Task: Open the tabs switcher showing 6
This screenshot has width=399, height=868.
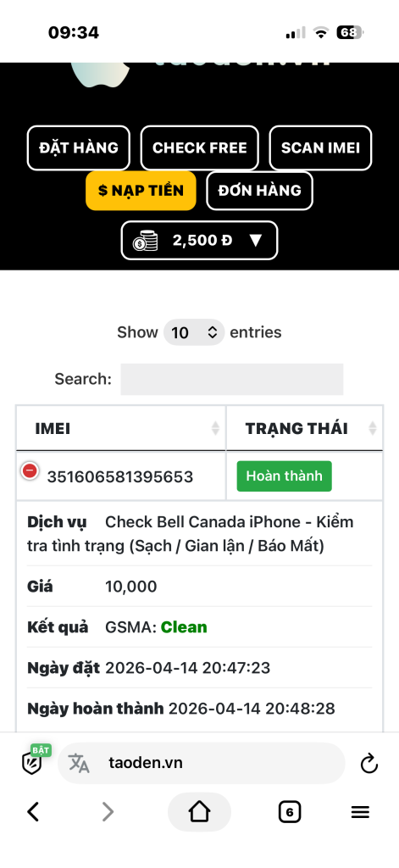Action: pyautogui.click(x=290, y=812)
